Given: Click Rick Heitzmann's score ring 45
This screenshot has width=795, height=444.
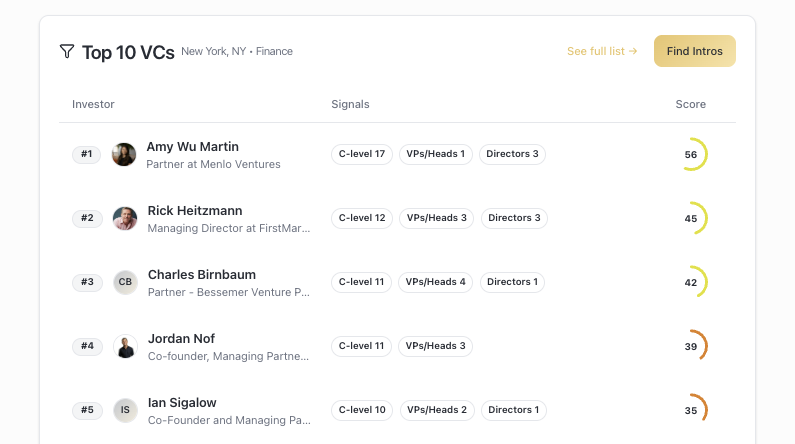Looking at the screenshot, I should [691, 218].
